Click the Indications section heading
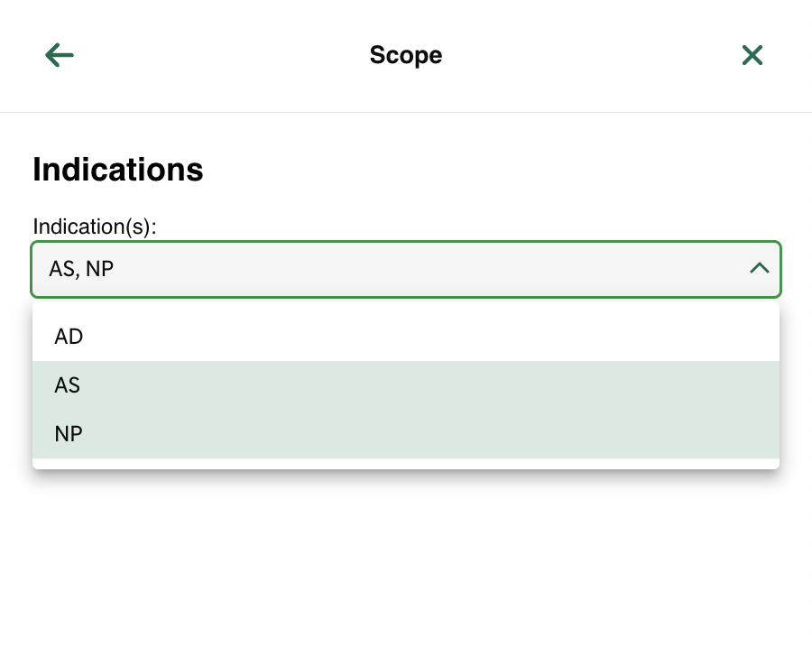Screen dimensions: 812x648 118,170
